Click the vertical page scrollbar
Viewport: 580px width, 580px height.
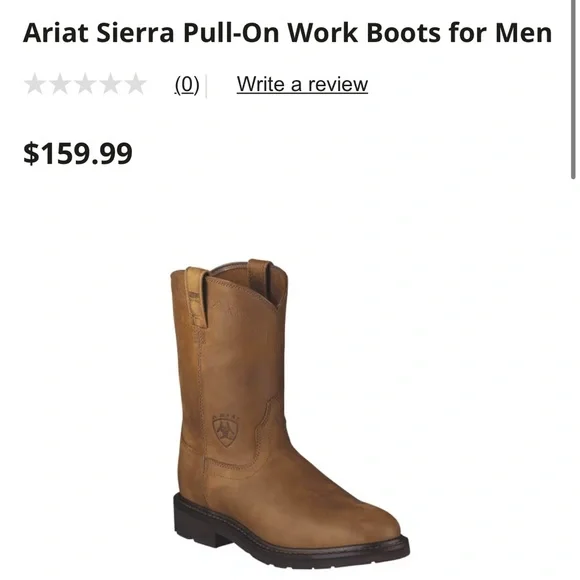[x=573, y=90]
